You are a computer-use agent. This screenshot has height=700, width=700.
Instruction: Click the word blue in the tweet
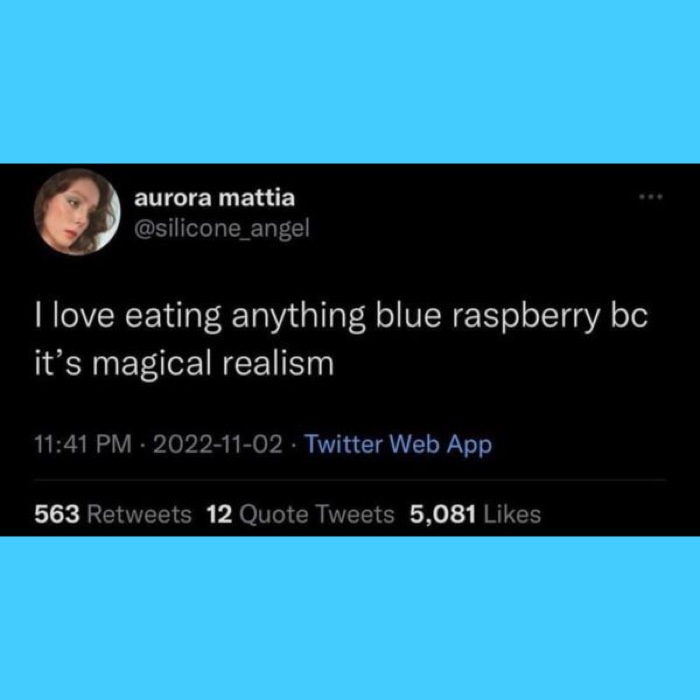(408, 317)
